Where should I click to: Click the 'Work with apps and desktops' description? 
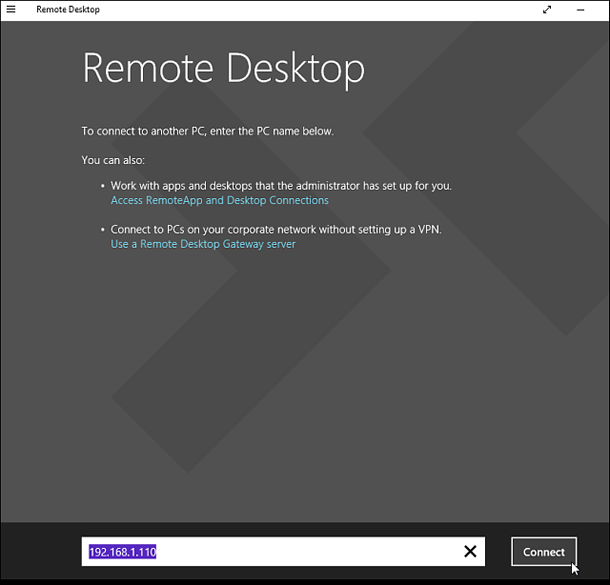click(x=280, y=186)
